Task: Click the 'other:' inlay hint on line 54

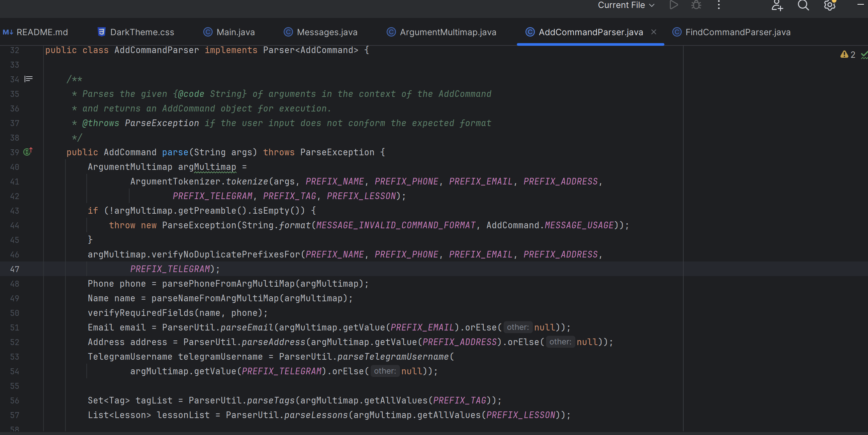Action: pos(385,371)
